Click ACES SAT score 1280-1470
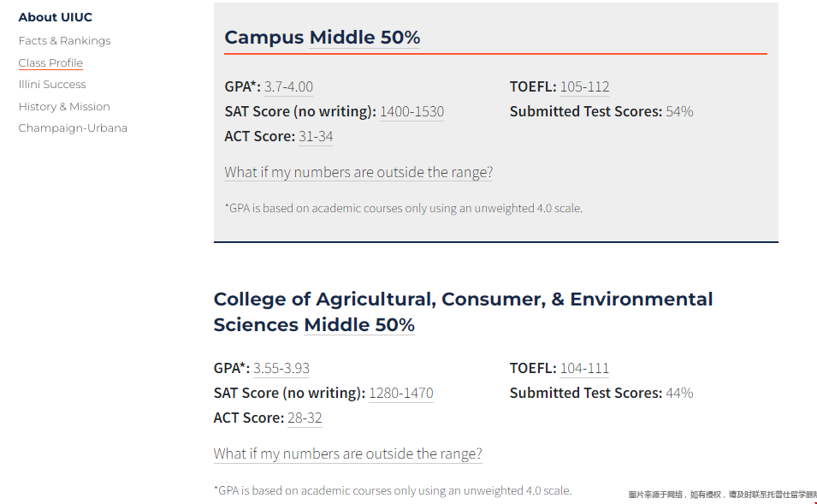The image size is (817, 504). 401,393
